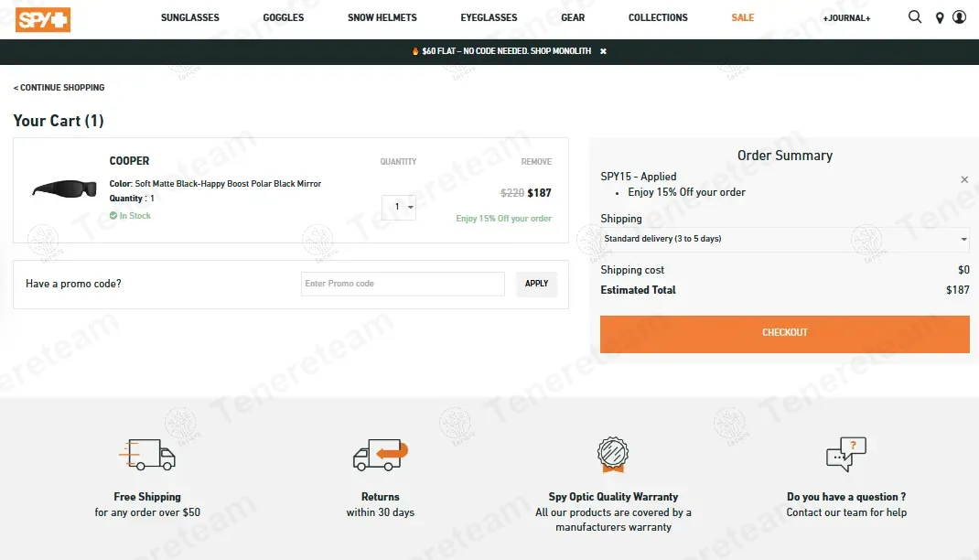Screen dimensions: 979x560
Task: Open the Snow Helmets menu
Action: point(382,17)
